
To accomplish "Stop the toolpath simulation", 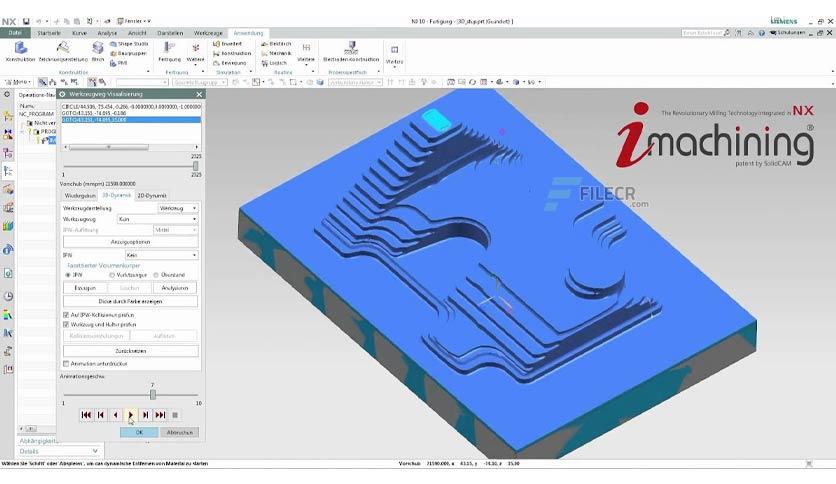I will pos(175,415).
